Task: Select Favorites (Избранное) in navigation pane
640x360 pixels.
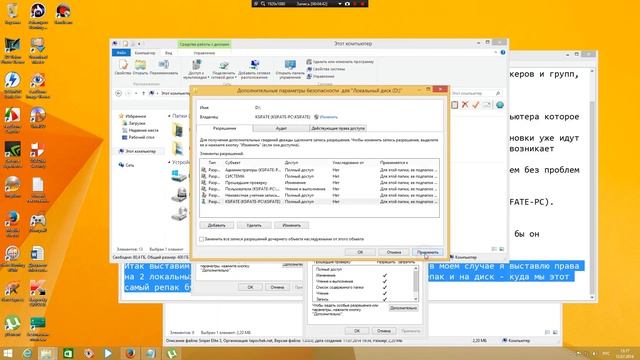Action: tap(133, 116)
